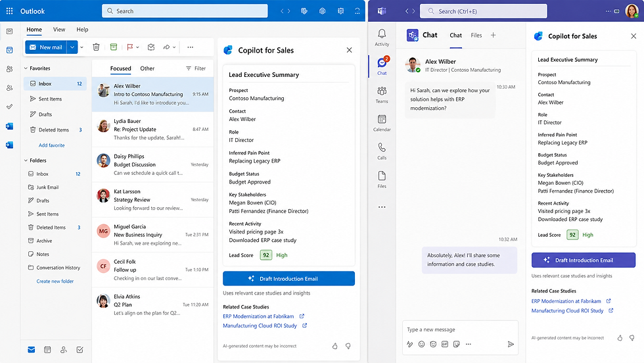The image size is (644, 363).
Task: Switch to Calendar in Outlook bottom bar
Action: (x=47, y=350)
